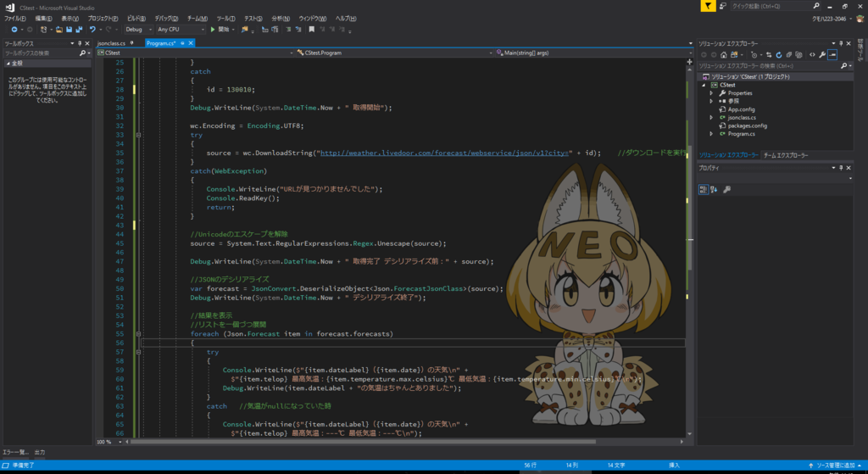This screenshot has height=474, width=868.
Task: Click the Uncomment selected lines icon
Action: [298, 30]
